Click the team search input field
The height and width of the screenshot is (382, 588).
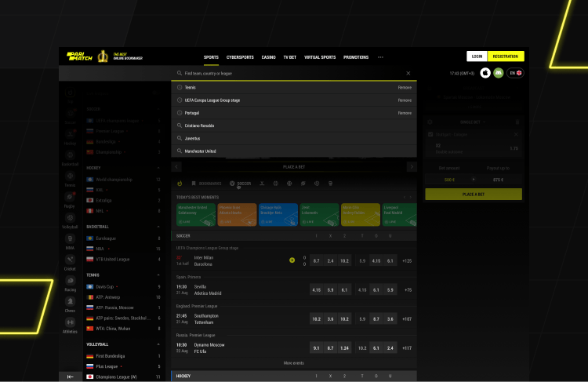(290, 73)
